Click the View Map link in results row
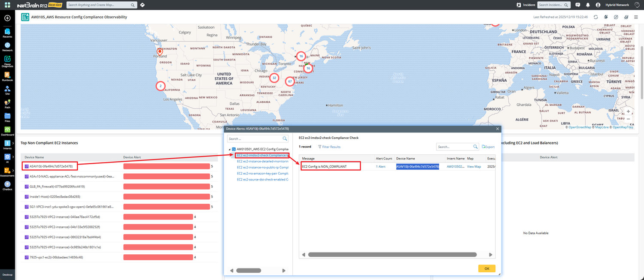 point(474,166)
